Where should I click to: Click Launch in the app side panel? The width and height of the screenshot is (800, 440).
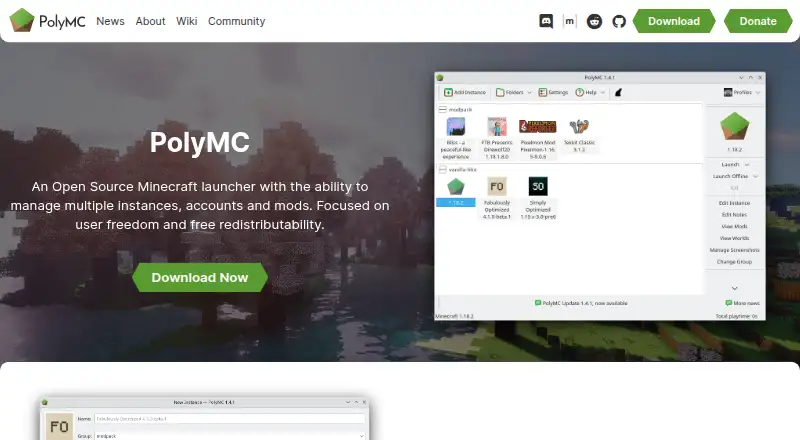730,164
